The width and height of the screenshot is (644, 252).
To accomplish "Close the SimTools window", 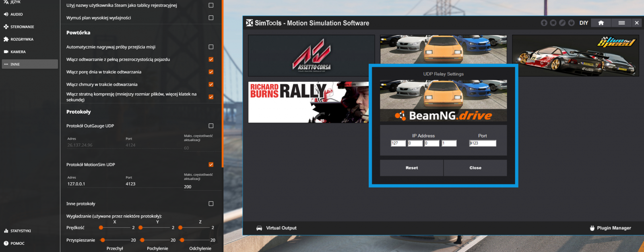I will coord(637,23).
